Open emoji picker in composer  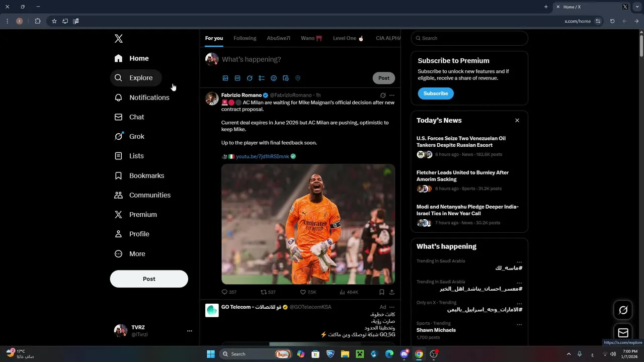pos(274,78)
